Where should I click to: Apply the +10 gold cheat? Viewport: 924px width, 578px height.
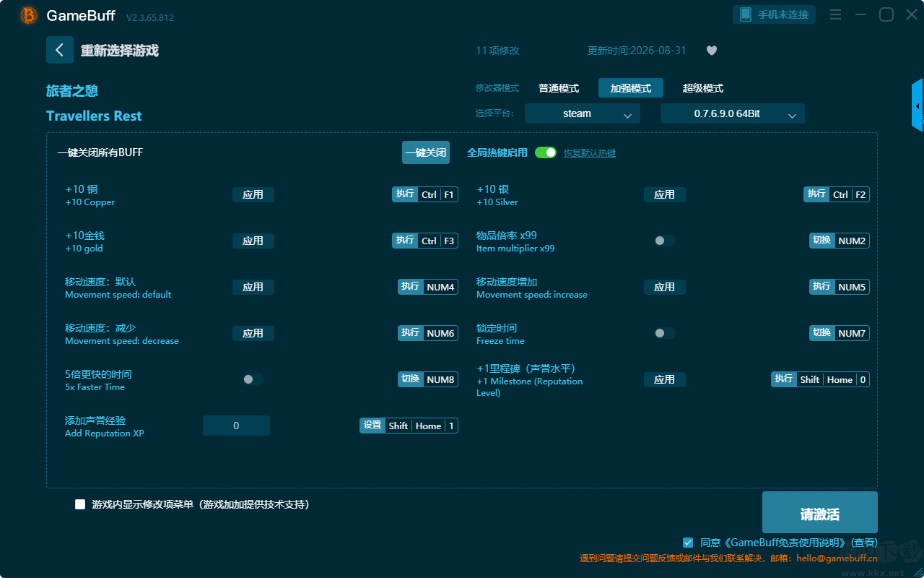[x=253, y=241]
